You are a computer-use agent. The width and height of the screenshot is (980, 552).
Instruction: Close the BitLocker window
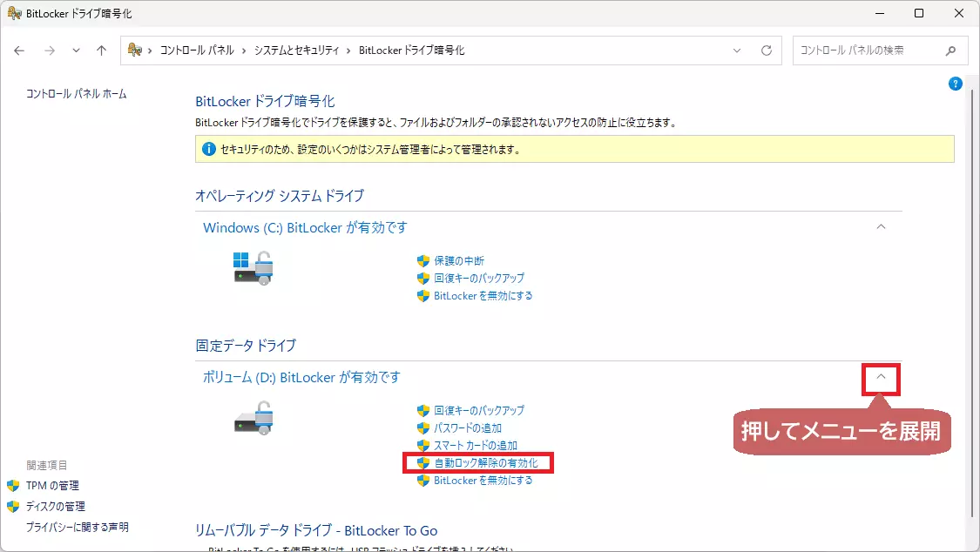pyautogui.click(x=959, y=13)
